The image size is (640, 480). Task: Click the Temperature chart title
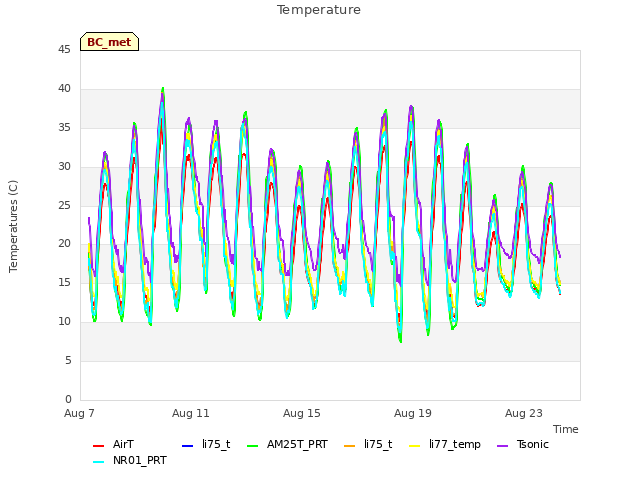319,10
